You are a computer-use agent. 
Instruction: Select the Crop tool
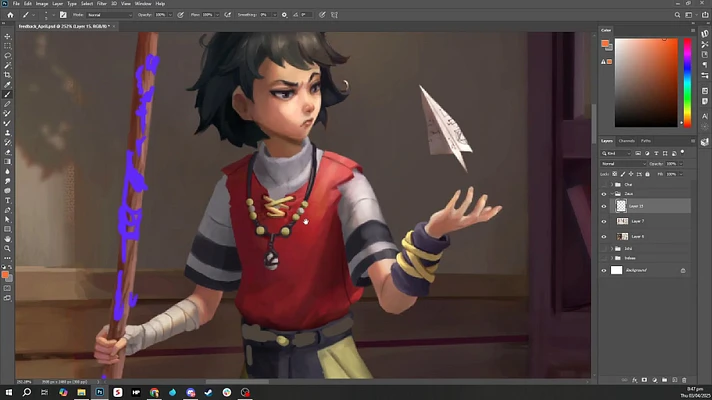[x=7, y=75]
